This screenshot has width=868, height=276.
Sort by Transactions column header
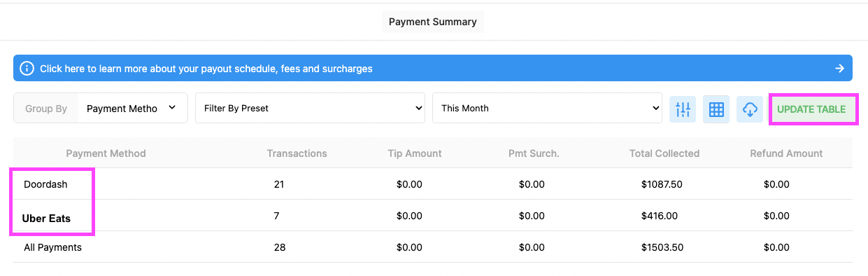[297, 153]
